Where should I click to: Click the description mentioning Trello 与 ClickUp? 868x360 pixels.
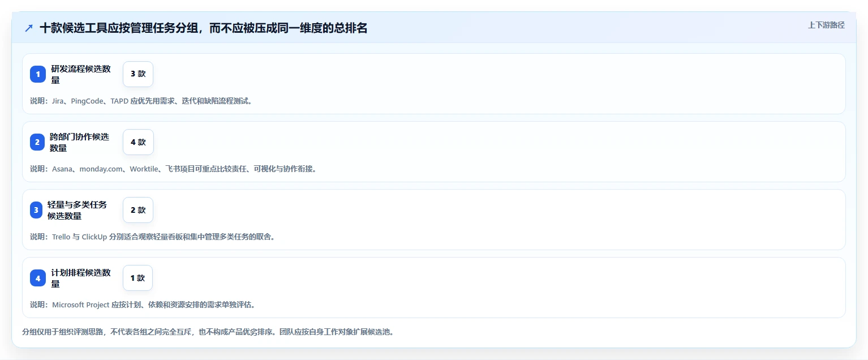152,237
